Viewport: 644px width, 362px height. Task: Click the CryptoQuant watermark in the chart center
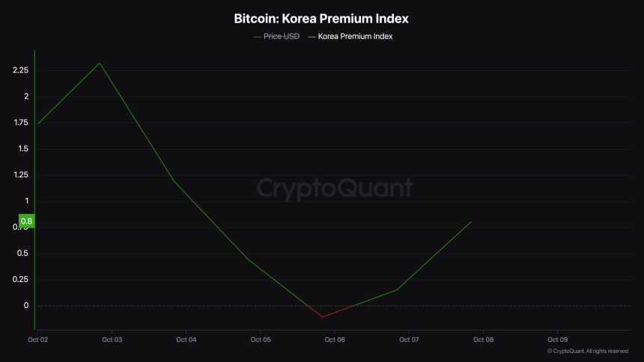click(334, 187)
